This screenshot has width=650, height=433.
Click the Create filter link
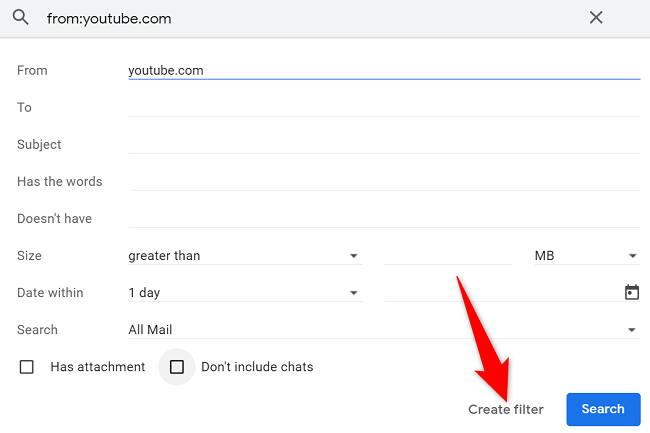(506, 409)
